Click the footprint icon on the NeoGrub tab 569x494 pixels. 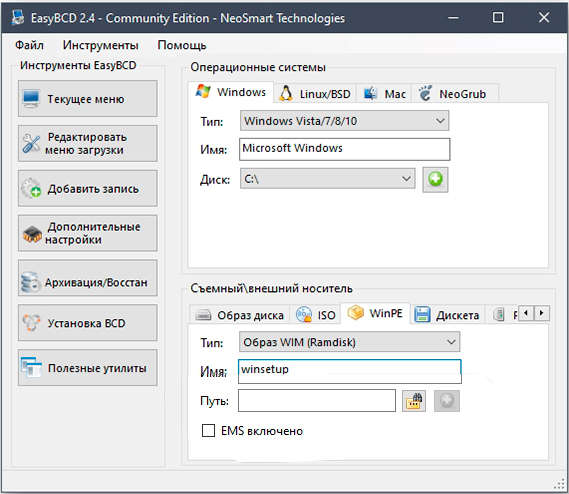pyautogui.click(x=425, y=93)
